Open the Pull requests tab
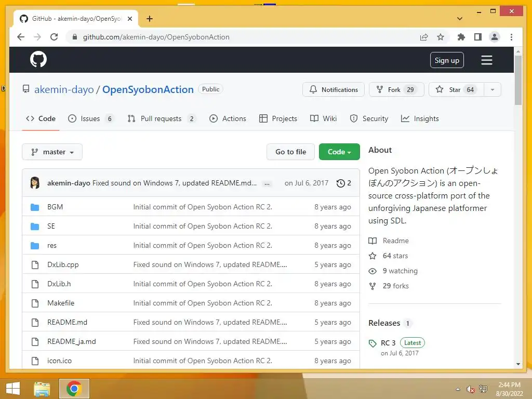The image size is (532, 399). (162, 119)
